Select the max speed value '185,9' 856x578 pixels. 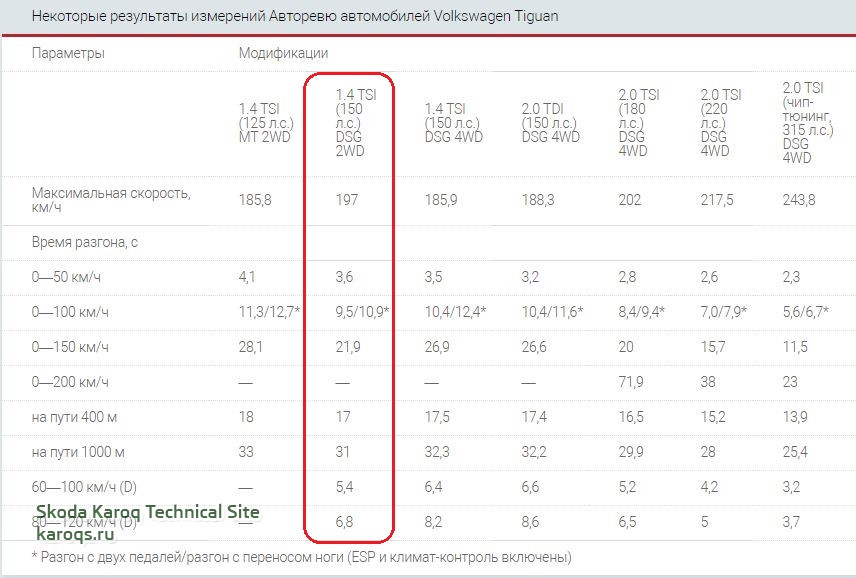point(441,200)
